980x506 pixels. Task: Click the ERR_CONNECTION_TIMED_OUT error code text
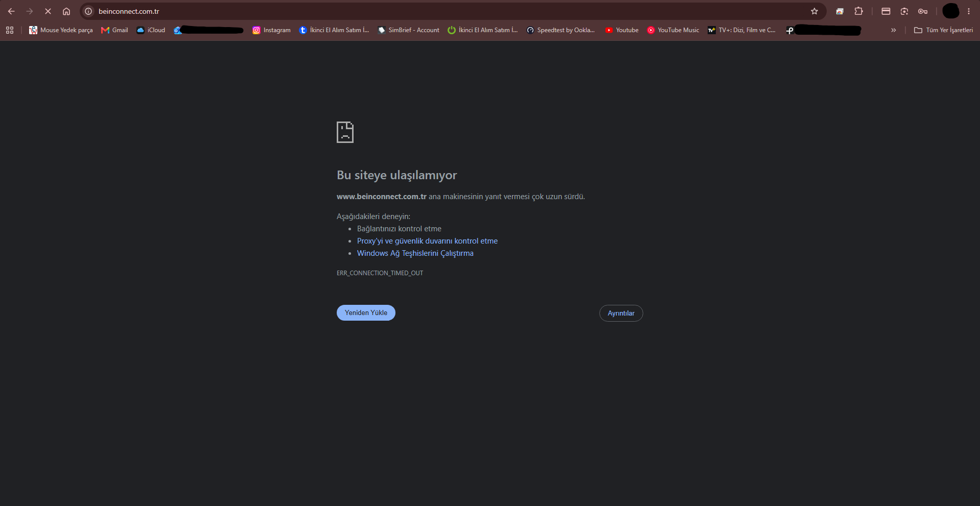point(380,273)
